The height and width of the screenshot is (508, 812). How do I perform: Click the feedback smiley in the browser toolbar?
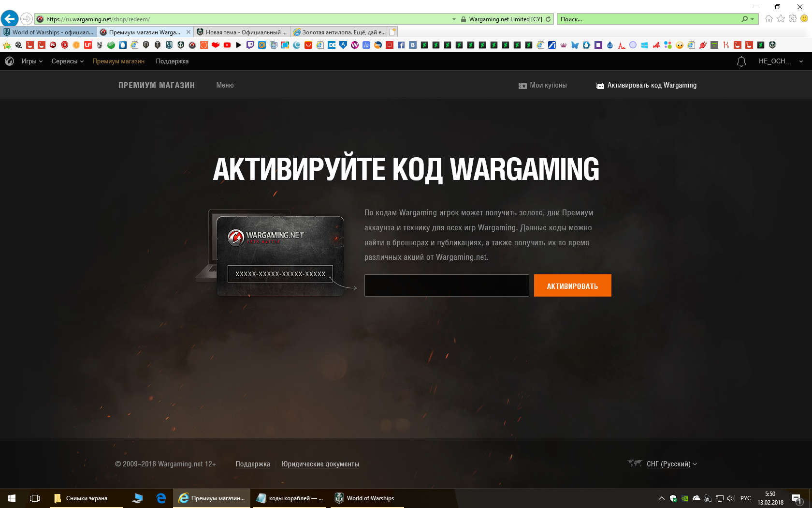point(804,18)
